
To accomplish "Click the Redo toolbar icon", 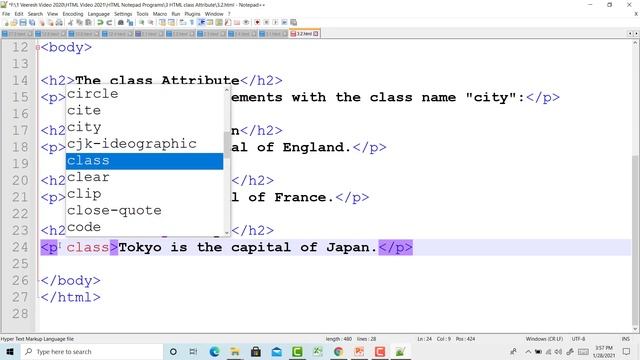I will point(109,22).
